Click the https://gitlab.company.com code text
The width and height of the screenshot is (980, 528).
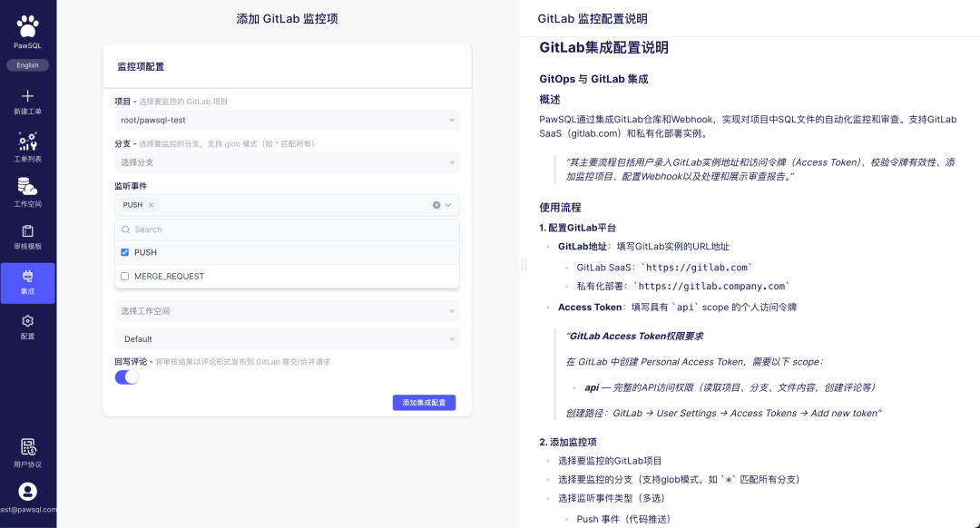tap(711, 286)
